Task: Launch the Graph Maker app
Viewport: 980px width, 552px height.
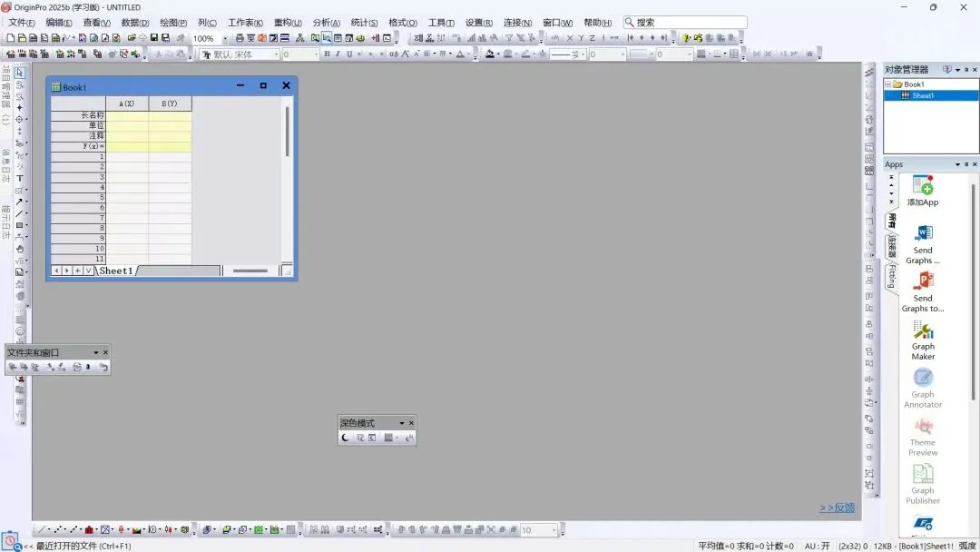Action: (923, 340)
